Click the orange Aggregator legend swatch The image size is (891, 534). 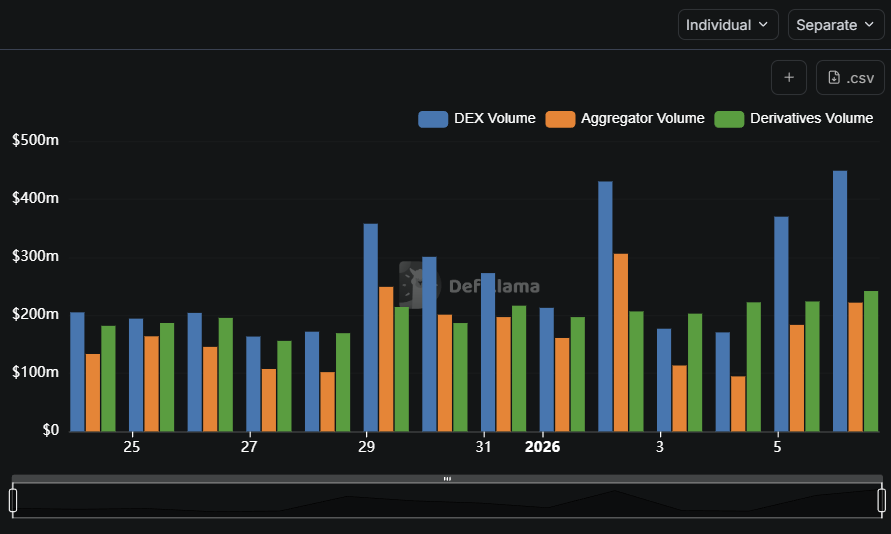560,119
